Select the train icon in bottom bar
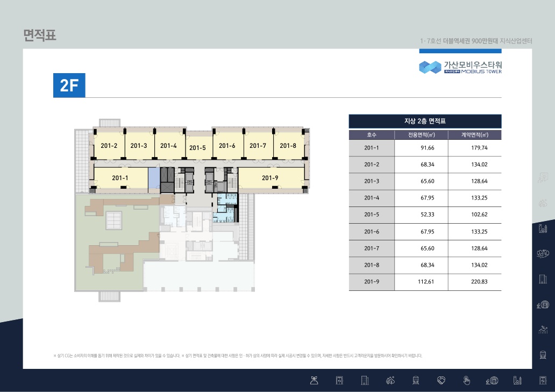Viewport: 555px width, 392px height. pos(416,381)
